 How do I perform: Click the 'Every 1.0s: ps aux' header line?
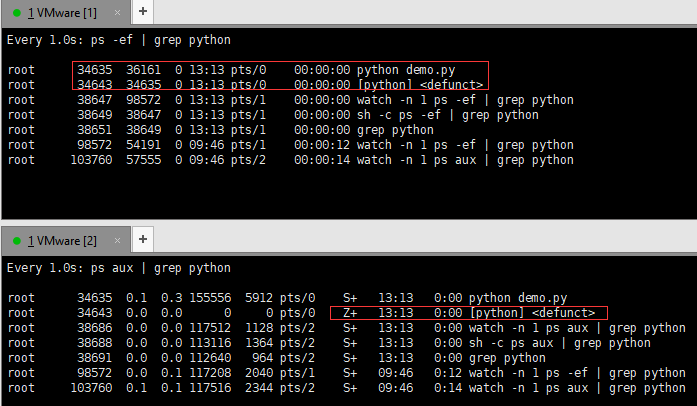click(118, 269)
